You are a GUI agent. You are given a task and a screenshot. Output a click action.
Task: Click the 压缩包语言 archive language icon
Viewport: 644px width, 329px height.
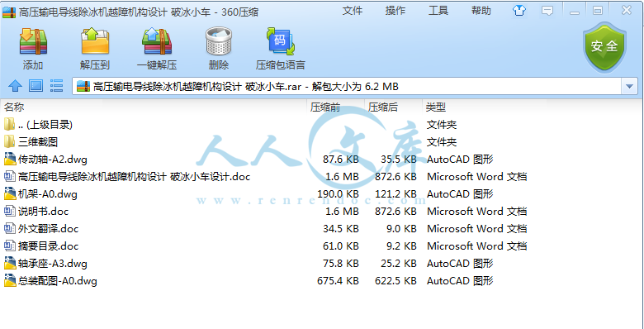281,41
